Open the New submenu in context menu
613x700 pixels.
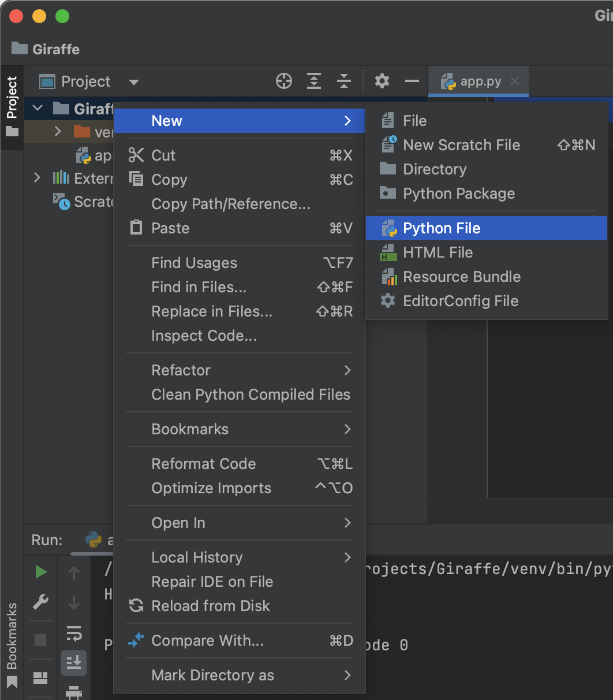[x=240, y=121]
